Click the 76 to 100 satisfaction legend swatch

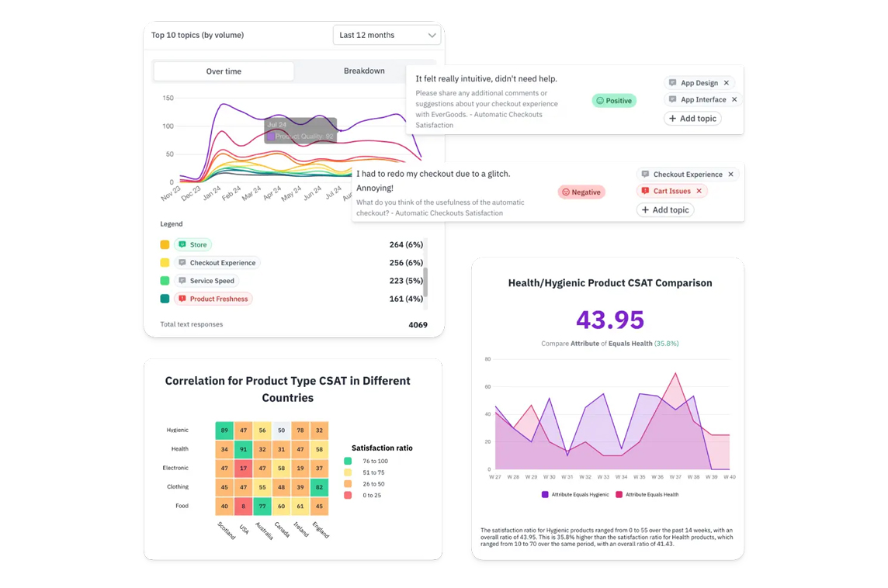[x=348, y=462]
